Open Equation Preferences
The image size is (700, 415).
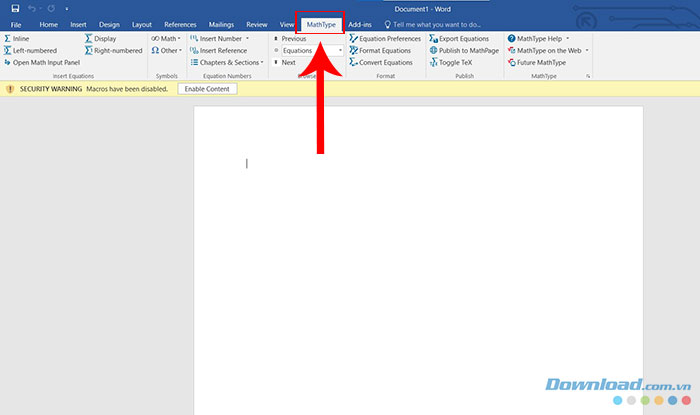(x=389, y=38)
